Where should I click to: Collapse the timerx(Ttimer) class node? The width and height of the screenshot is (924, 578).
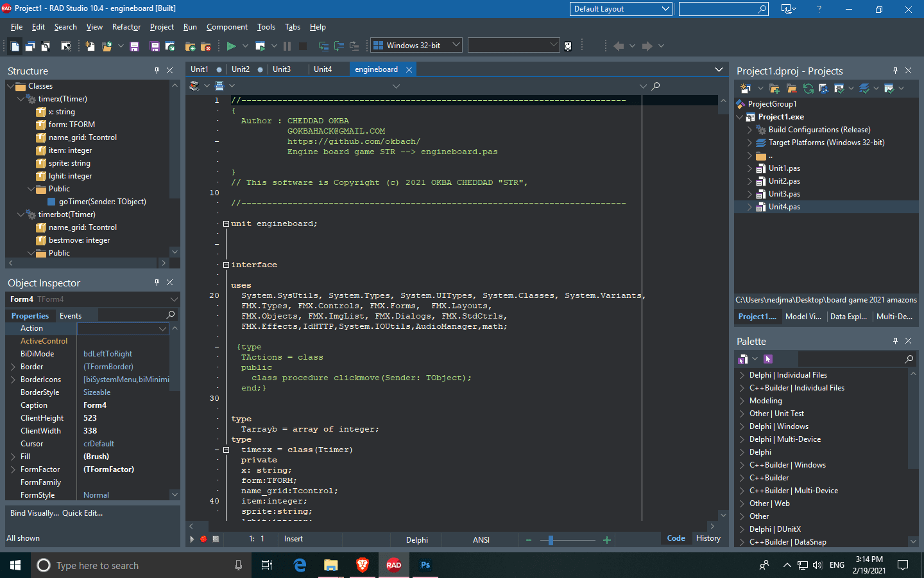[x=21, y=99]
